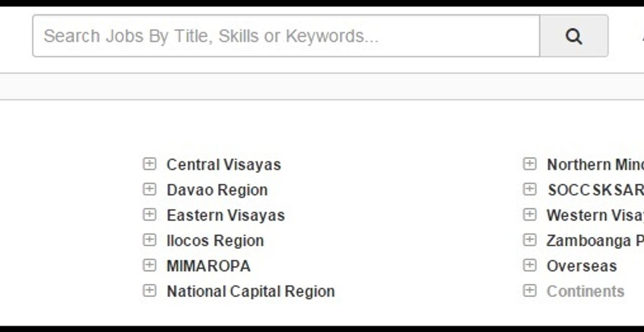Expand the Zamboanga Peninsula plus icon
Image resolution: width=644 pixels, height=332 pixels.
click(530, 240)
